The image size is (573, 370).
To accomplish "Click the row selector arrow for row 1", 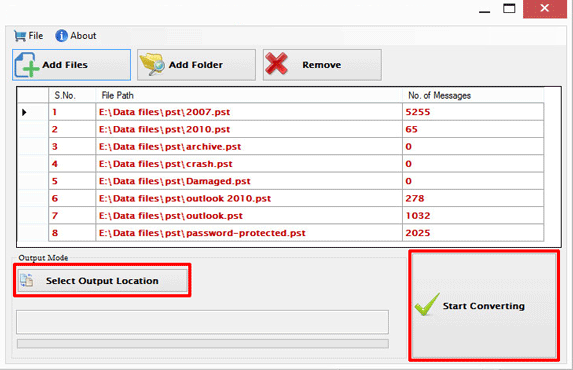I will tap(24, 112).
